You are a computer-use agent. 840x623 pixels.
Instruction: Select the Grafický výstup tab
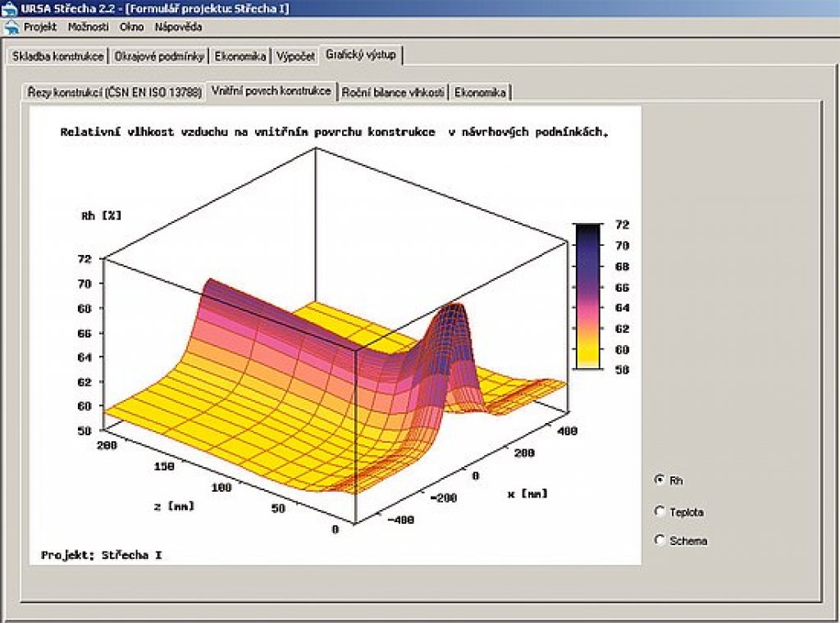pos(360,55)
